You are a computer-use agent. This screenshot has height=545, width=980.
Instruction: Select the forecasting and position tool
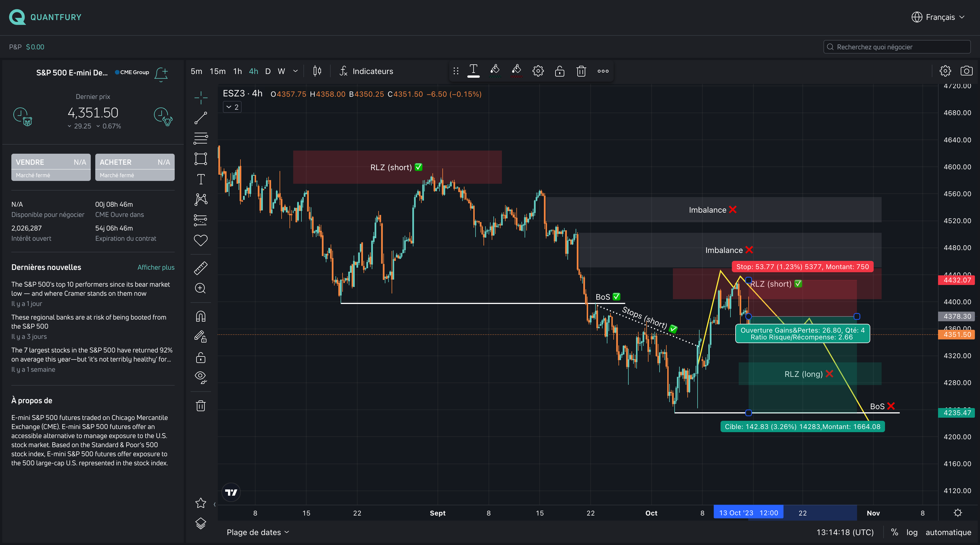(x=200, y=220)
